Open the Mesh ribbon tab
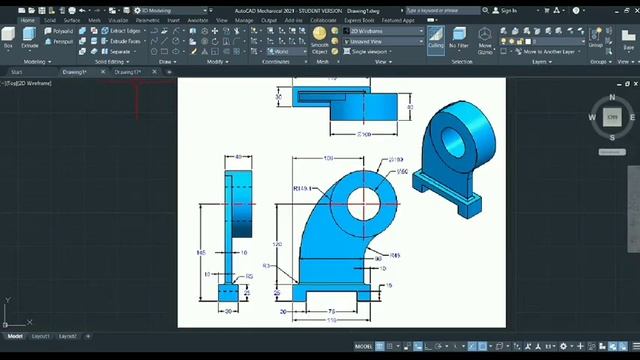640x360 pixels. 94,20
